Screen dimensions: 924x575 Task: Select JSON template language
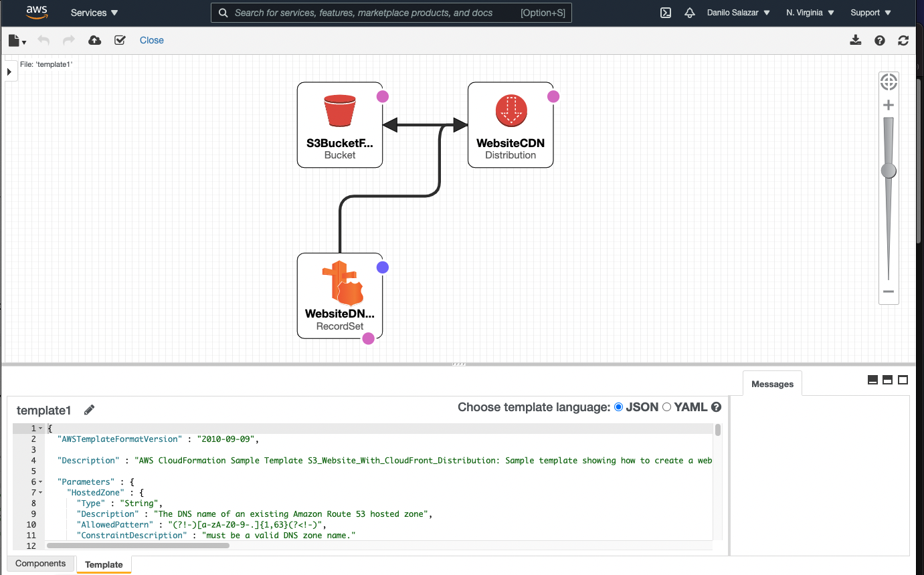(618, 407)
